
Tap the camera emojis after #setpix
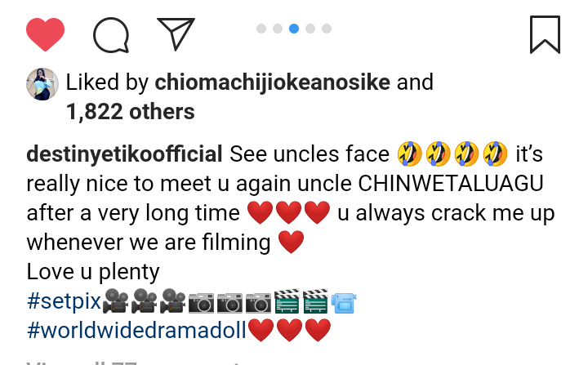point(229,302)
